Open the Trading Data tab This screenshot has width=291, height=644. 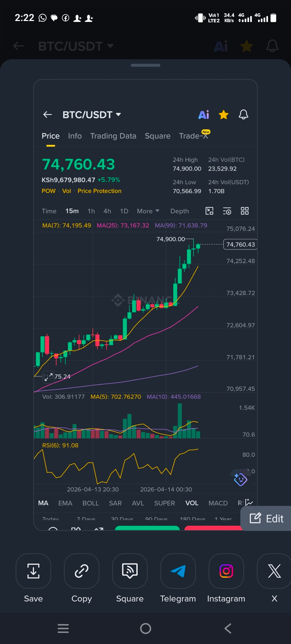[x=113, y=136]
